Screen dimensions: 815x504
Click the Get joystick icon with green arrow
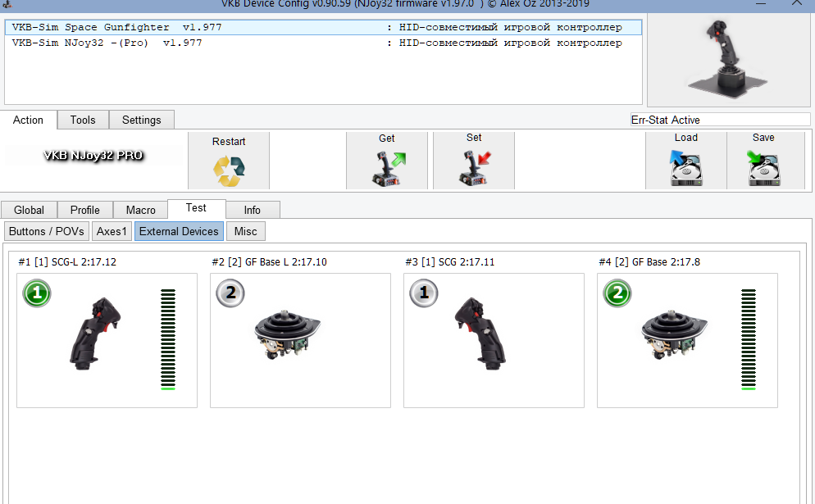(x=389, y=169)
